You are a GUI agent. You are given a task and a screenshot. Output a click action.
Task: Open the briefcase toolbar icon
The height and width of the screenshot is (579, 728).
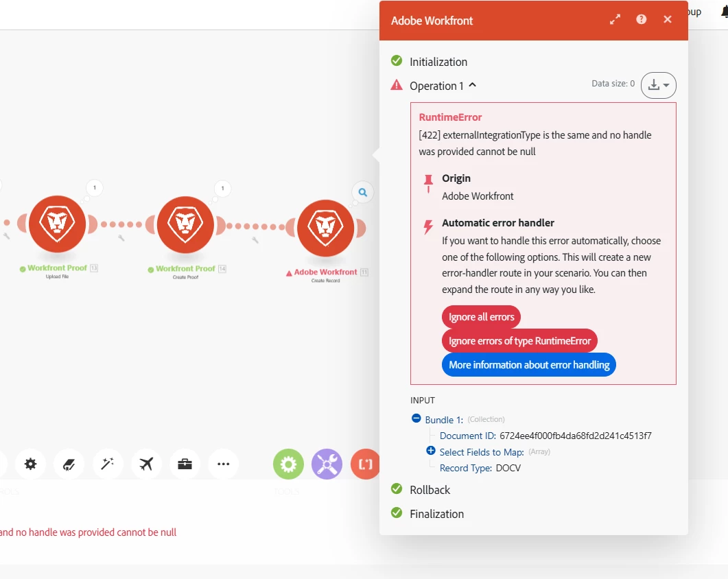(x=185, y=464)
